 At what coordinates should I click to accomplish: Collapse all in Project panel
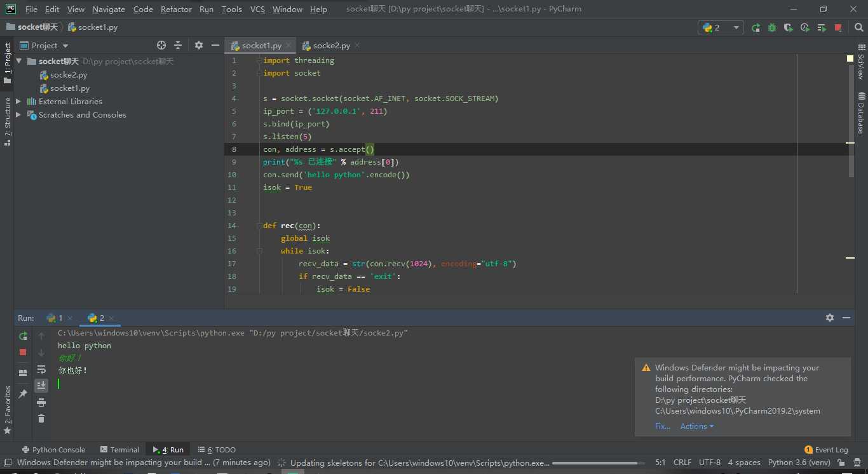[178, 45]
